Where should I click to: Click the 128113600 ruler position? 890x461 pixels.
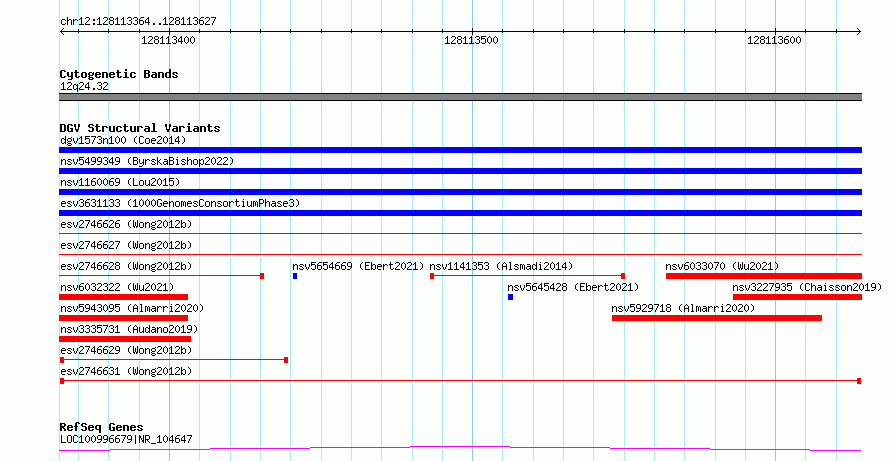774,40
